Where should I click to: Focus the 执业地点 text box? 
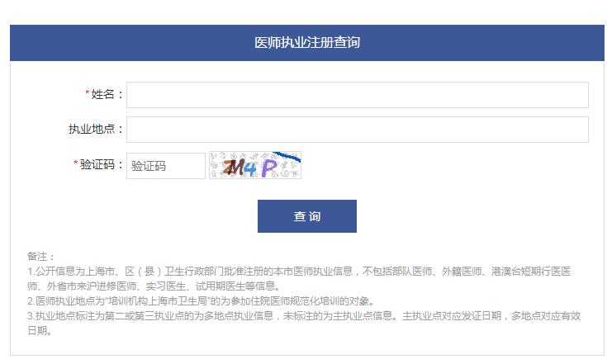pyautogui.click(x=357, y=130)
